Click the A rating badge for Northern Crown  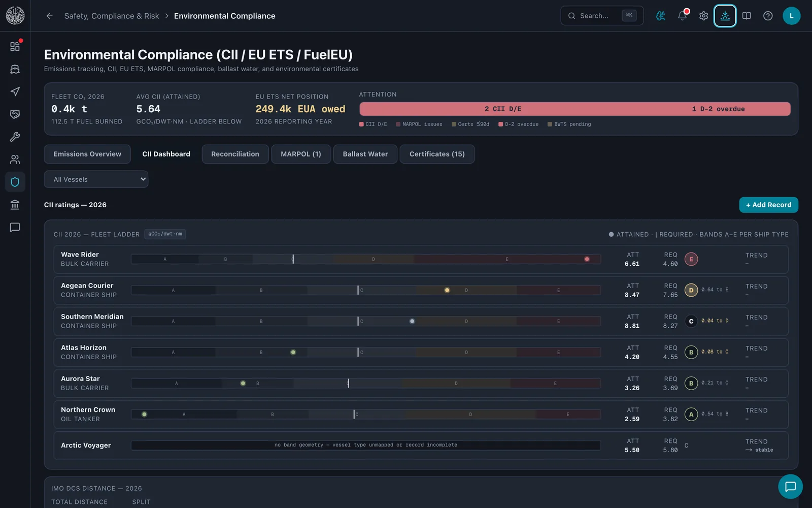[691, 414]
